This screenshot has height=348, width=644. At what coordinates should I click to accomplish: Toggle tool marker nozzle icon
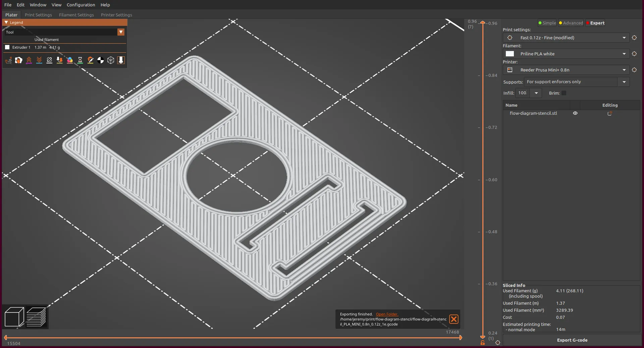tap(121, 60)
